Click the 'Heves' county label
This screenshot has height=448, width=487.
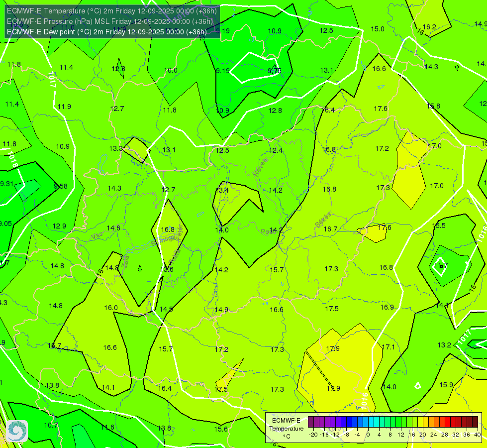pyautogui.click(x=260, y=168)
